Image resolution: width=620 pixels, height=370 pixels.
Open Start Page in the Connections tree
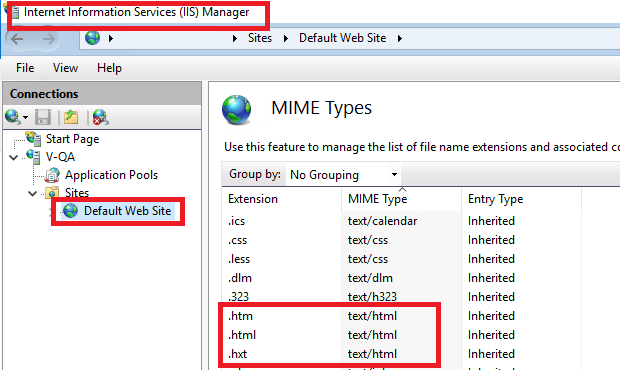[72, 139]
